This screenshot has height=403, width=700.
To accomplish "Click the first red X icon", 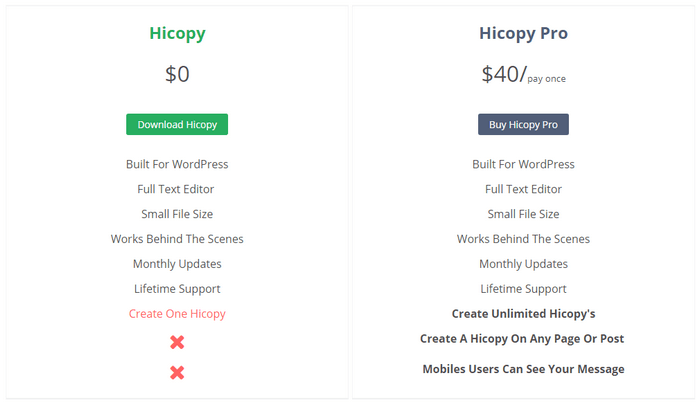I will [177, 342].
